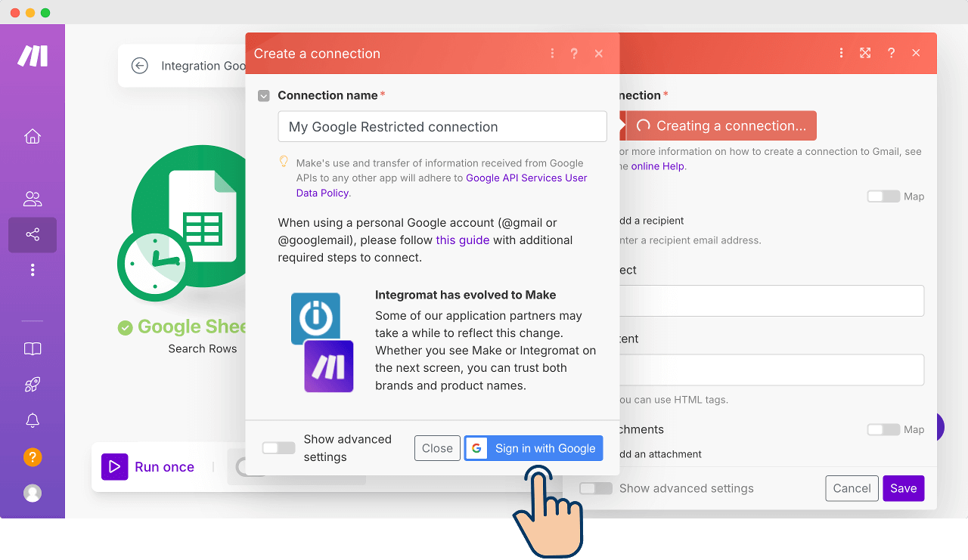Toggle the Map switch for attachments
Screen dimensions: 968x560
pos(883,429)
